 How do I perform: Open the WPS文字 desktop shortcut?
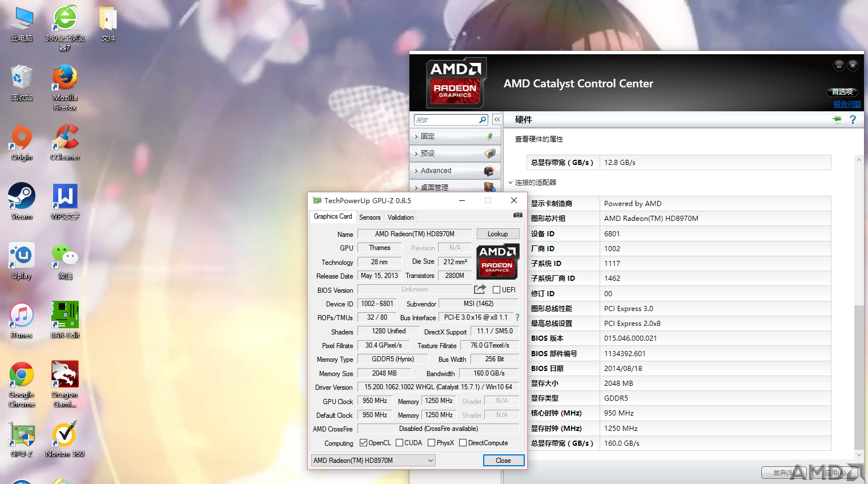65,202
